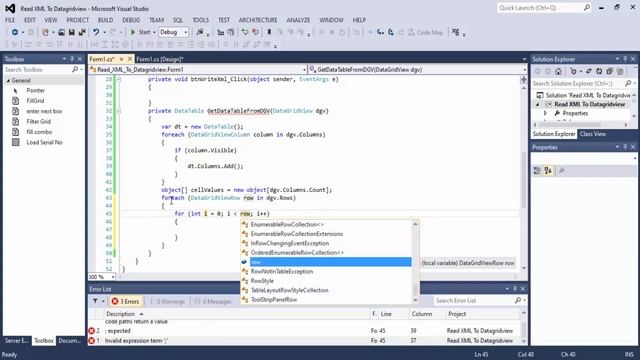Click Sync with Active Document icon
Screen dimensions: 640x360
point(589,71)
